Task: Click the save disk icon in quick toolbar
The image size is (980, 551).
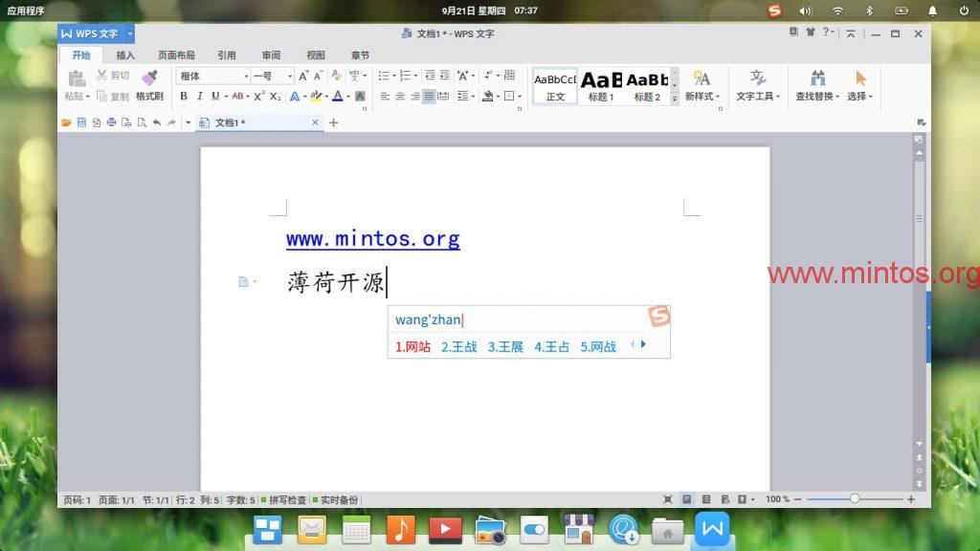Action: coord(81,122)
